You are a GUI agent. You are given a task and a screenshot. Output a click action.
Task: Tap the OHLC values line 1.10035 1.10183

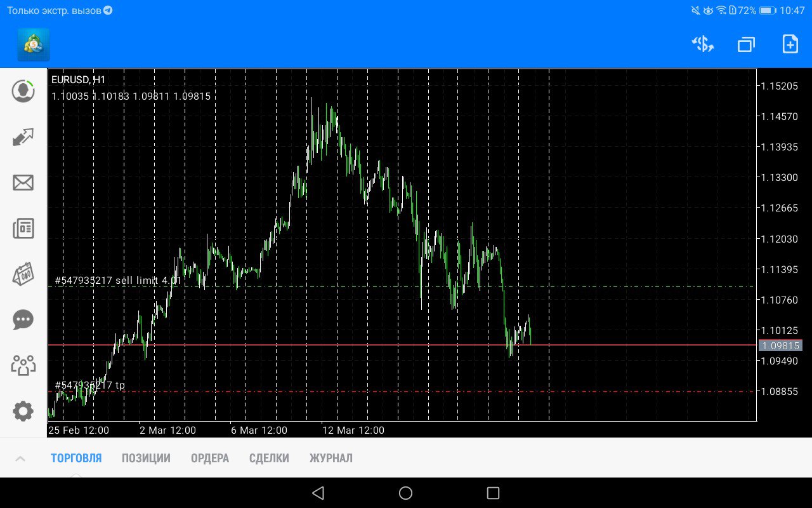coord(131,97)
